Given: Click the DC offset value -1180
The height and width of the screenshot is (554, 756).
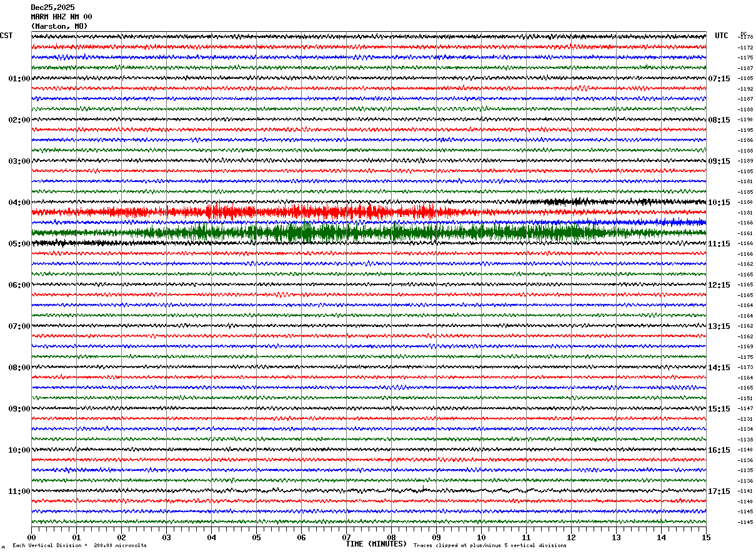Looking at the screenshot, I should tap(745, 202).
